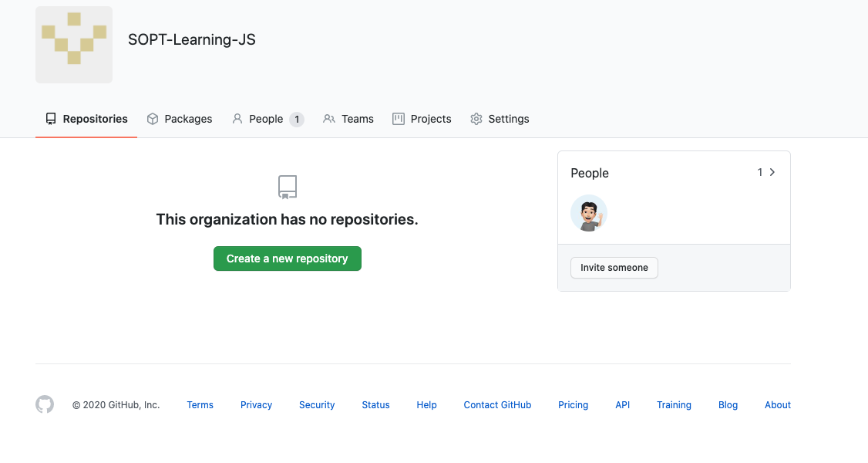Open the Privacy footer link
868x463 pixels.
256,405
